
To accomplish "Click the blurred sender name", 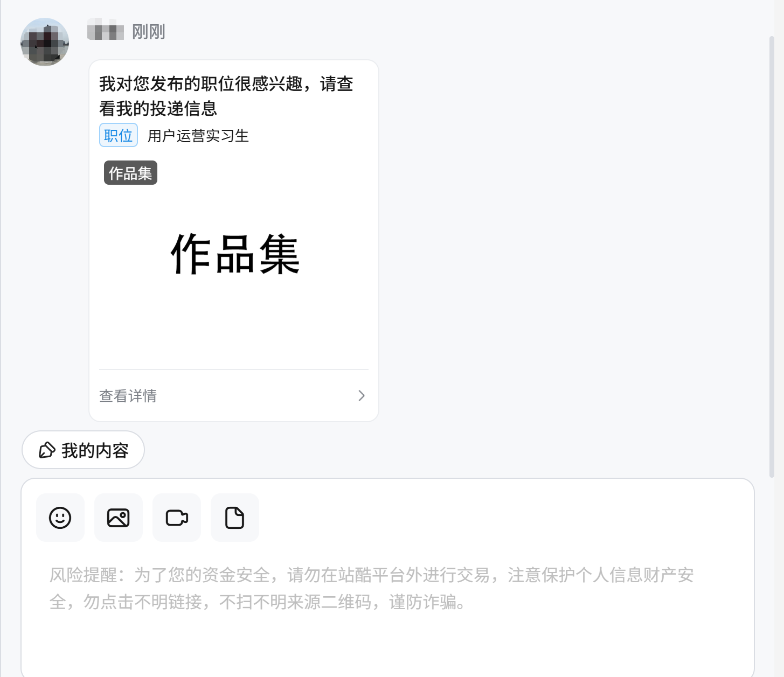I will [x=106, y=30].
